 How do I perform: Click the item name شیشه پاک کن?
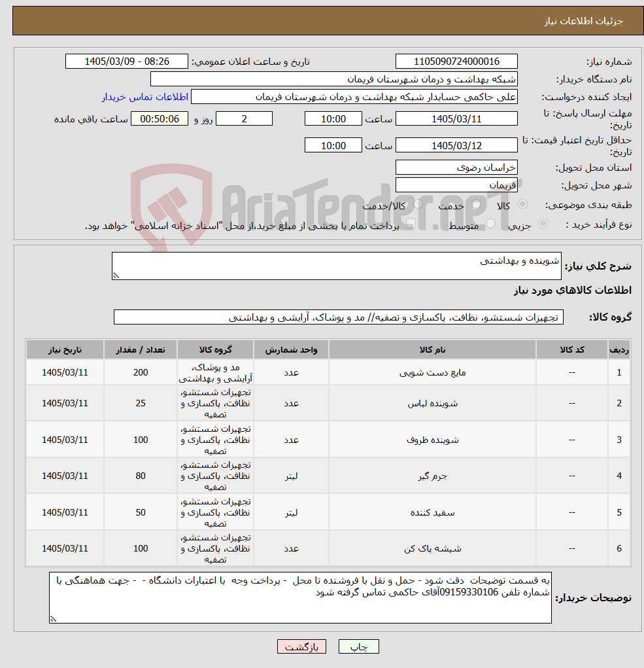click(x=432, y=549)
